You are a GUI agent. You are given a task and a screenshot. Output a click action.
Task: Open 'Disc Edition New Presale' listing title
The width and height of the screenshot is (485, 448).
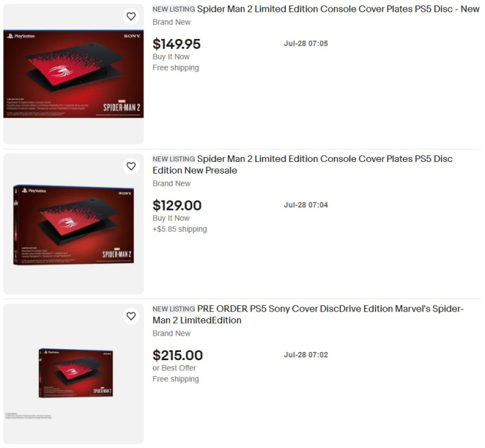point(303,165)
